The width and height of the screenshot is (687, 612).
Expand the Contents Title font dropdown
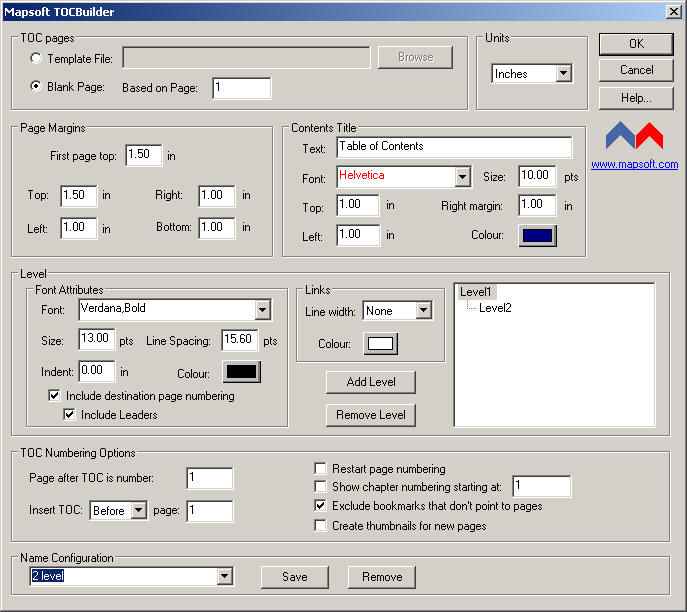462,177
